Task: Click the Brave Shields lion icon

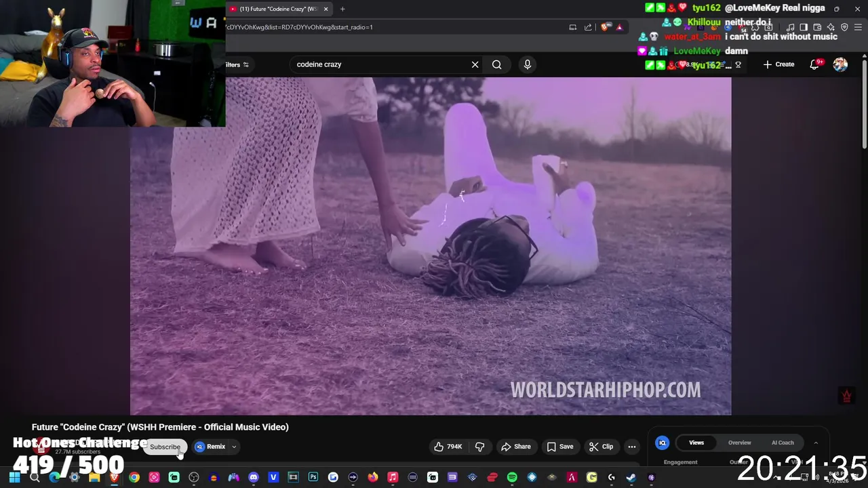Action: [604, 27]
